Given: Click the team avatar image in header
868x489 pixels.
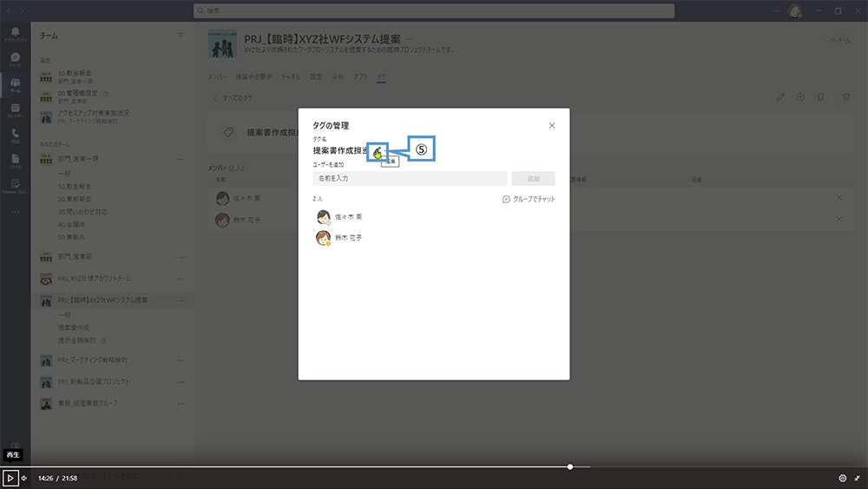Looking at the screenshot, I should 222,43.
